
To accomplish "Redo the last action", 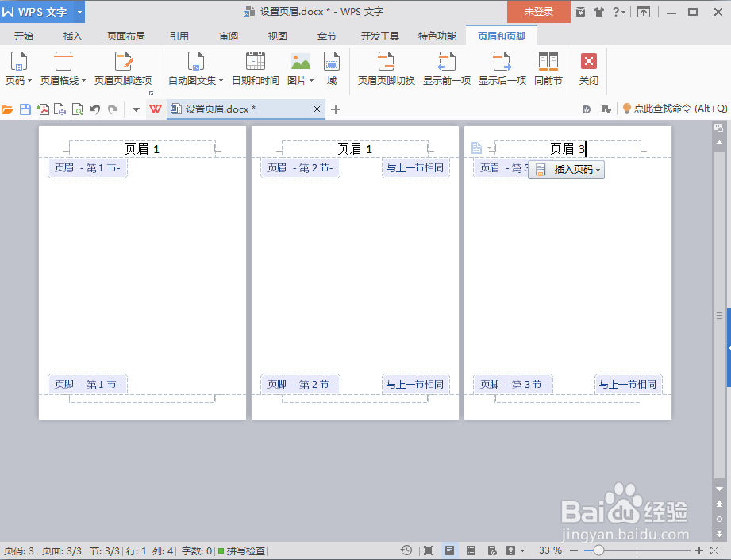I will click(113, 109).
